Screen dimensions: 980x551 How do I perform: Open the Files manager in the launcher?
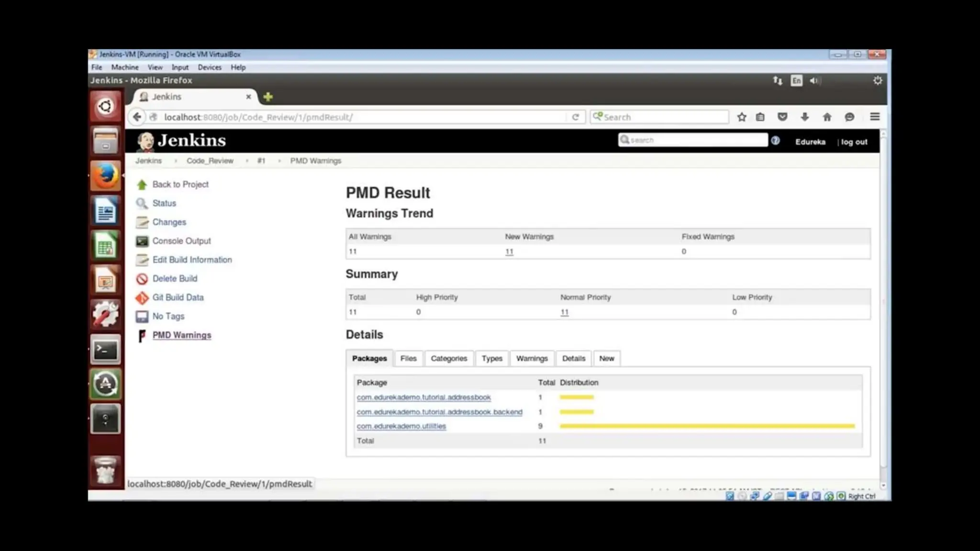tap(105, 141)
